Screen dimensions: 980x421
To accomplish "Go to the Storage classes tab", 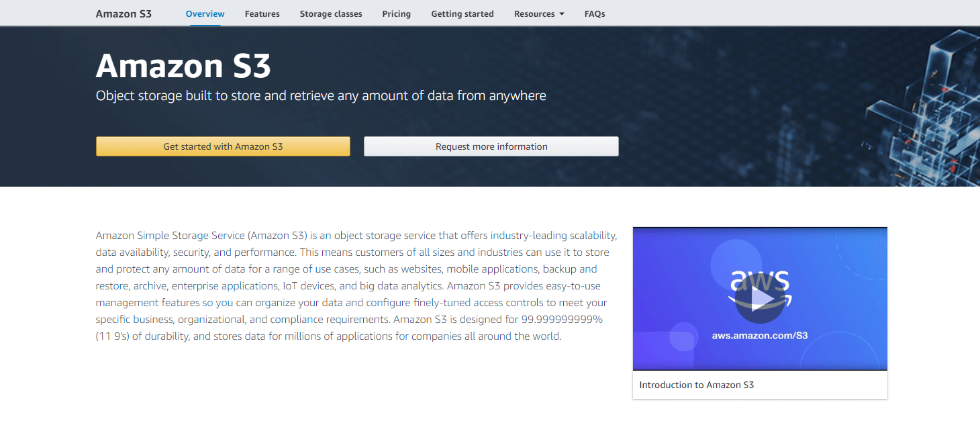I will click(x=330, y=14).
